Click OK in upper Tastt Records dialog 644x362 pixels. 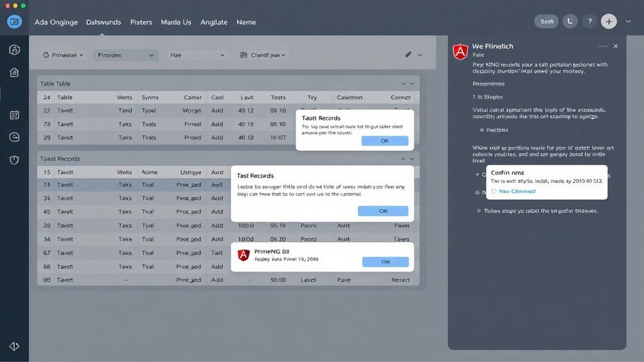coord(385,141)
